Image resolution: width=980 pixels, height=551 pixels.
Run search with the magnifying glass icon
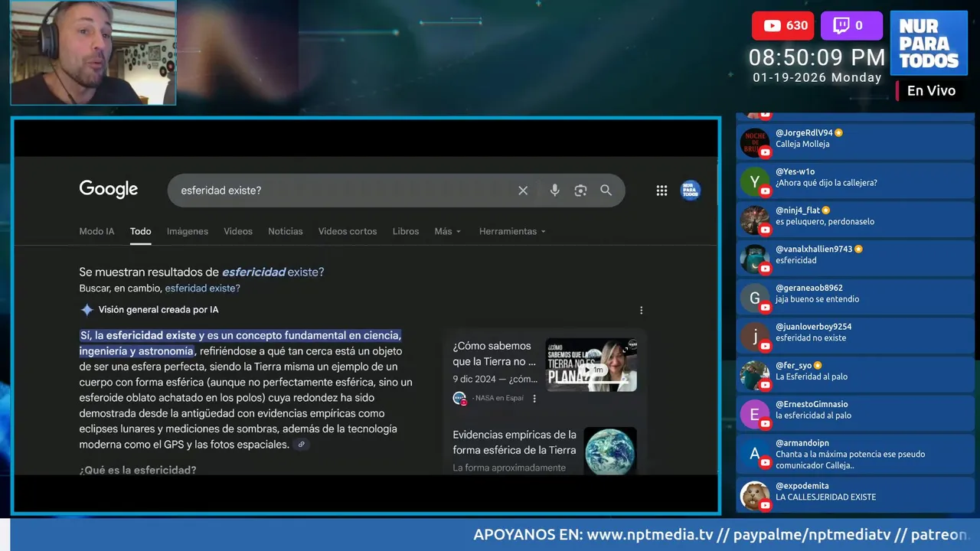coord(606,191)
